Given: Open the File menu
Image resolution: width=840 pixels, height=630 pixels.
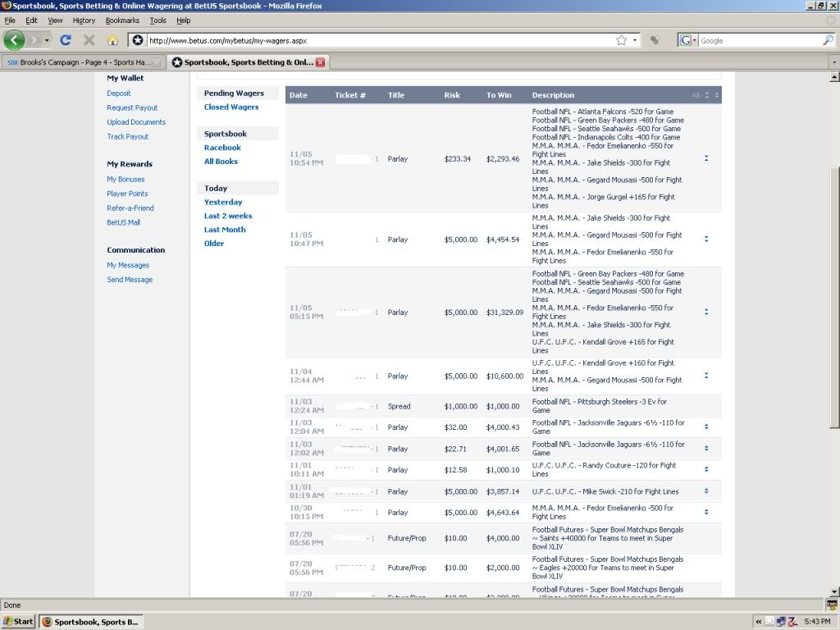Looking at the screenshot, I should tap(10, 21).
